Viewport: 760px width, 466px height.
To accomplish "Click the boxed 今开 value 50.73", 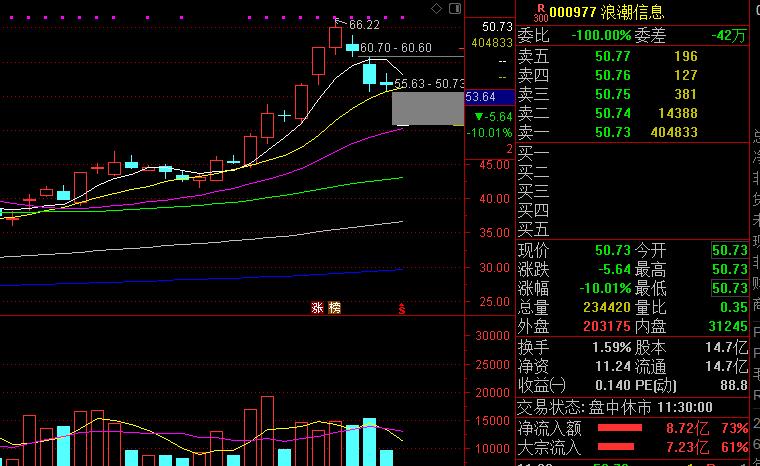I will coord(729,250).
